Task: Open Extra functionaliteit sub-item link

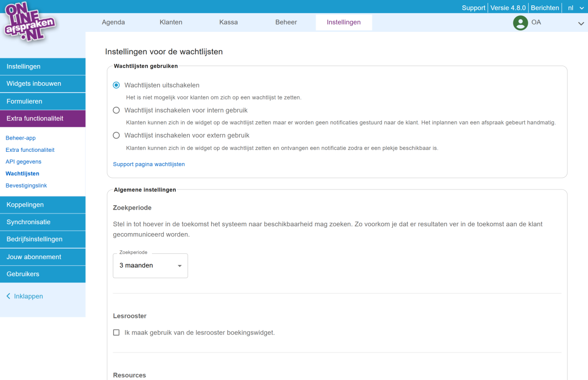Action: click(x=30, y=150)
